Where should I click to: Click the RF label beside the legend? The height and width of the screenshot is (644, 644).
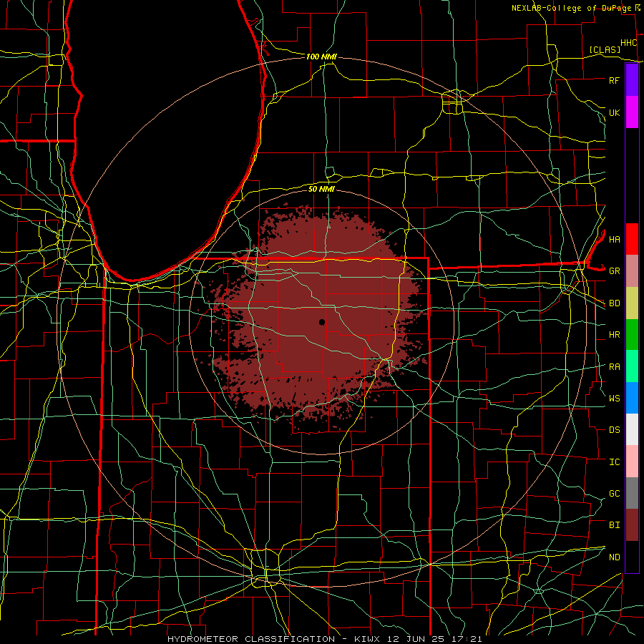click(614, 80)
